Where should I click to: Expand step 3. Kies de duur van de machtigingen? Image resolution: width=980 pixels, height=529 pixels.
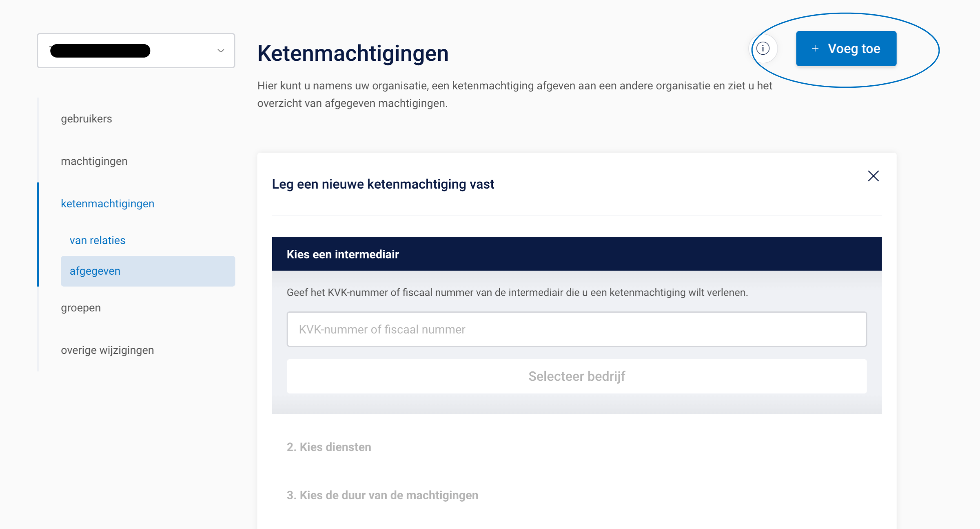(382, 495)
